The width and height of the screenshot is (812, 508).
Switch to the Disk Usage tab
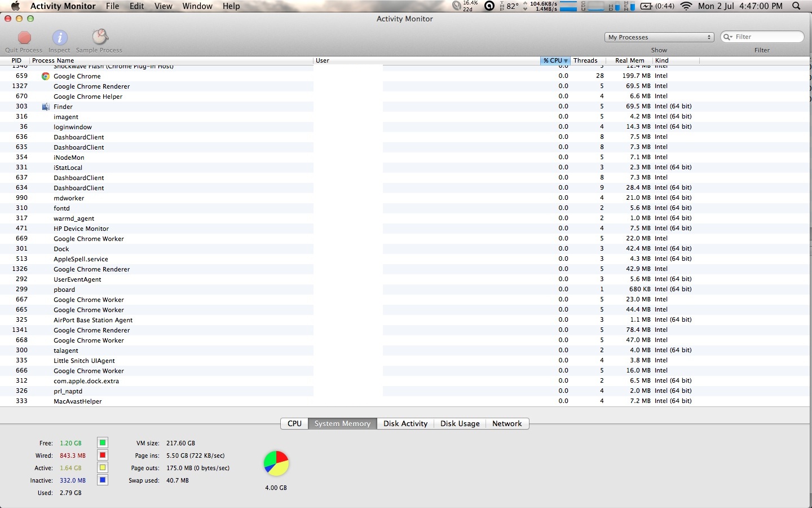(x=460, y=423)
